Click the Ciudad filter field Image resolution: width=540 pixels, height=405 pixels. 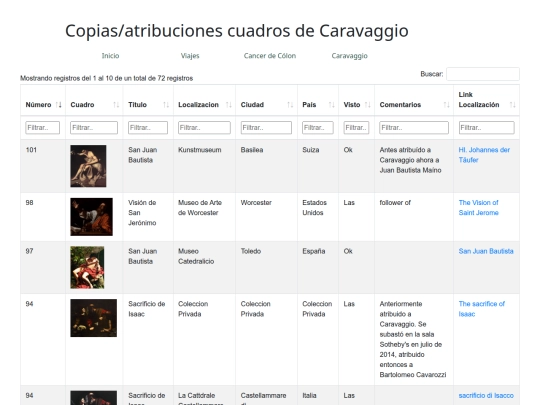pos(266,127)
